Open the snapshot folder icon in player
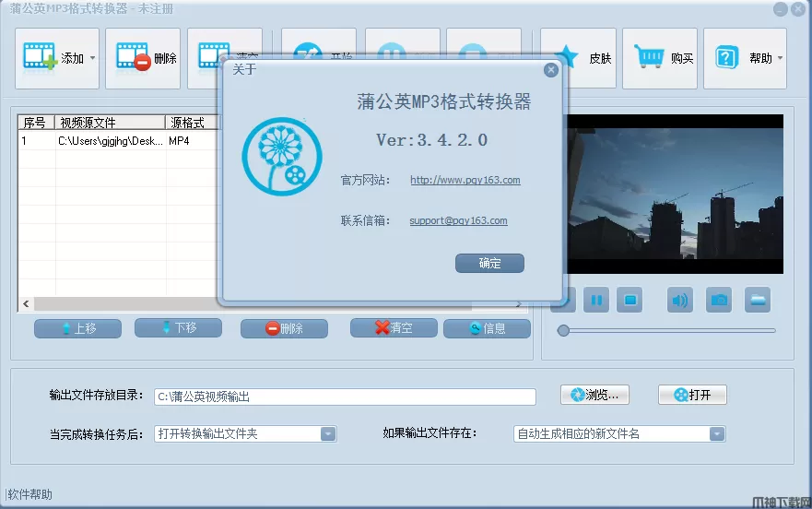Image resolution: width=812 pixels, height=509 pixels. pos(757,300)
